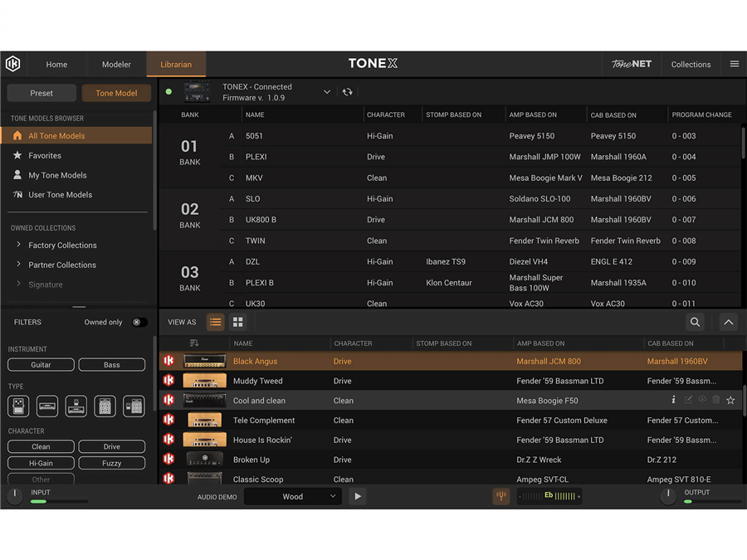Click the refresh sync icon next to TONEX device
Screen dimensions: 747x560
[347, 92]
